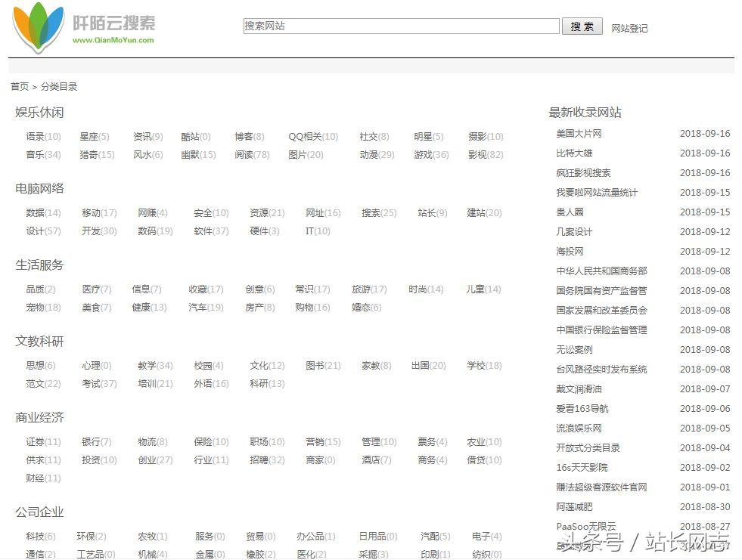Open 星座(5) subcategory
The image size is (742, 560).
pyautogui.click(x=95, y=137)
